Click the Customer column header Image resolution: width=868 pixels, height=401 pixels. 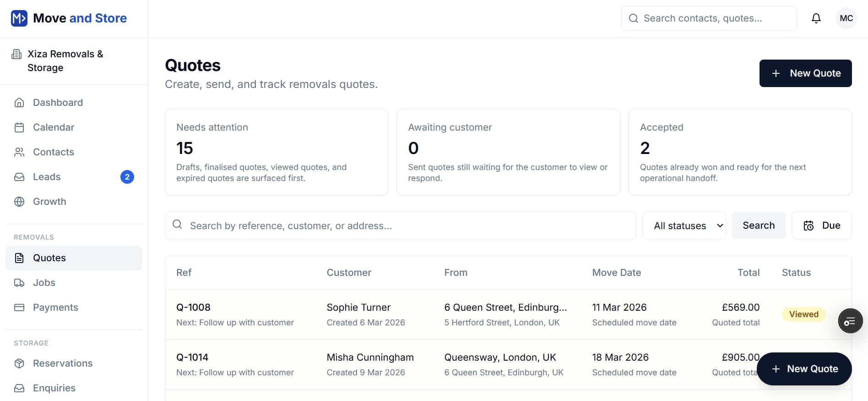point(349,273)
